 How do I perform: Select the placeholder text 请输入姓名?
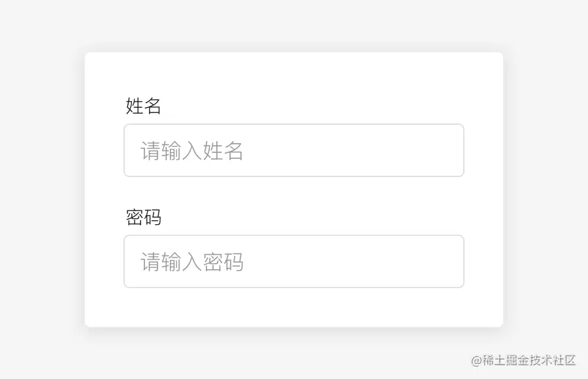point(190,150)
